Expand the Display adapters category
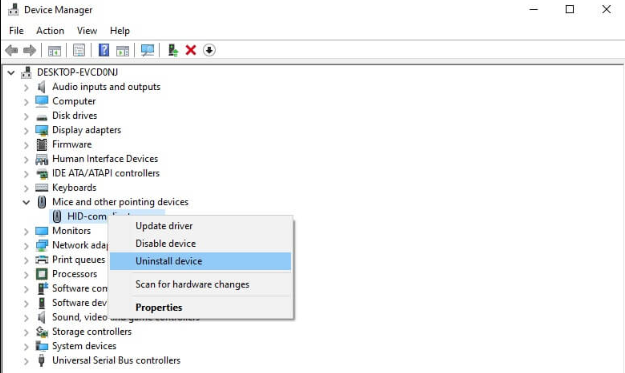Image resolution: width=625 pixels, height=373 pixels. pyautogui.click(x=26, y=131)
